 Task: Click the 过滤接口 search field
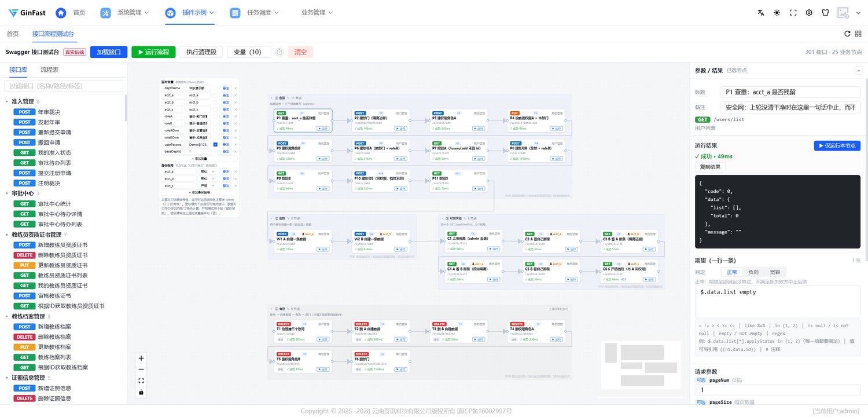coord(64,86)
